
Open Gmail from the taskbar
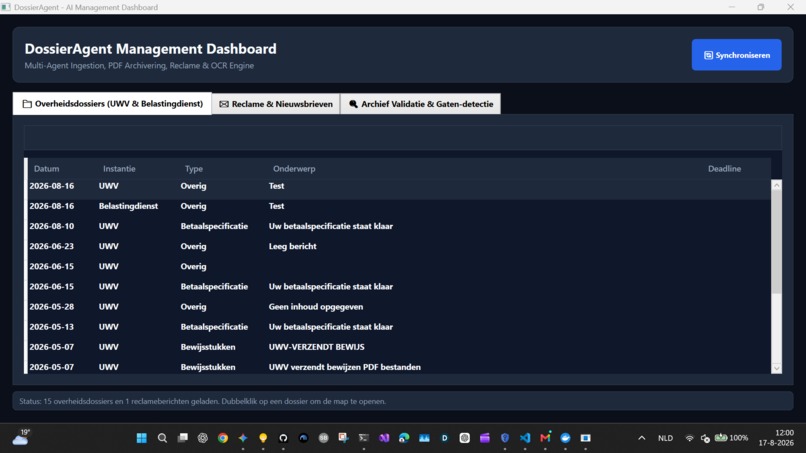click(545, 438)
